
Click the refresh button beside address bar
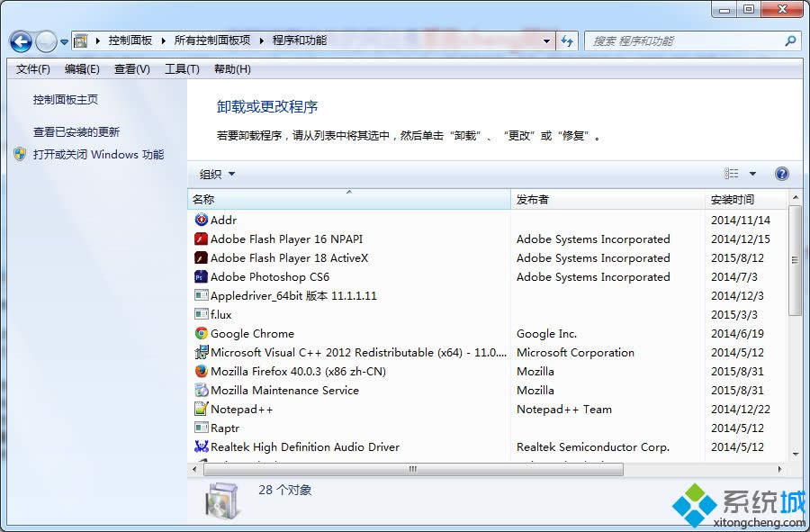[x=567, y=41]
